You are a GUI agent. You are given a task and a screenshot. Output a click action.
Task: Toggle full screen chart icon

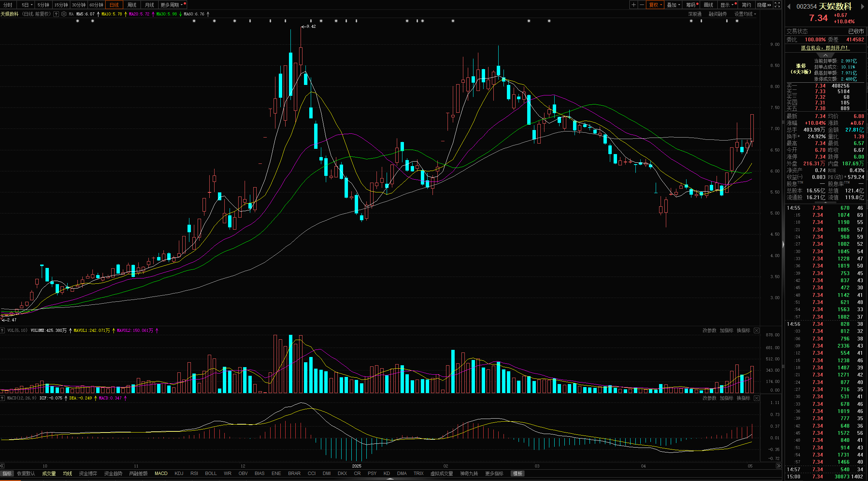click(777, 5)
